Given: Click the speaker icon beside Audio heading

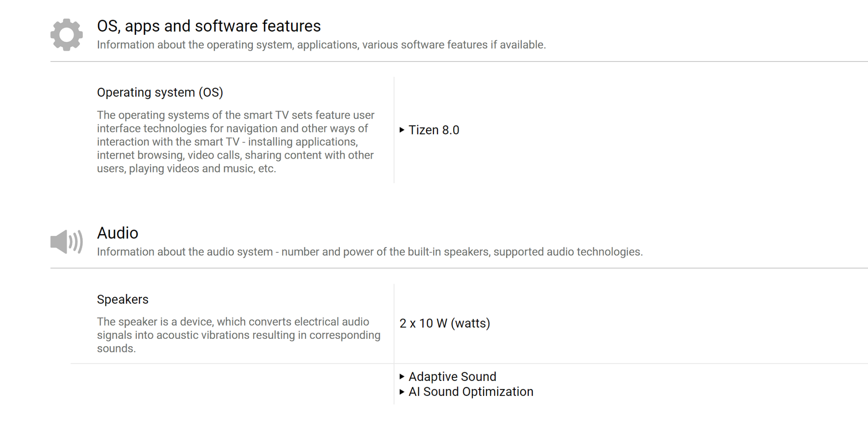Looking at the screenshot, I should pyautogui.click(x=66, y=242).
